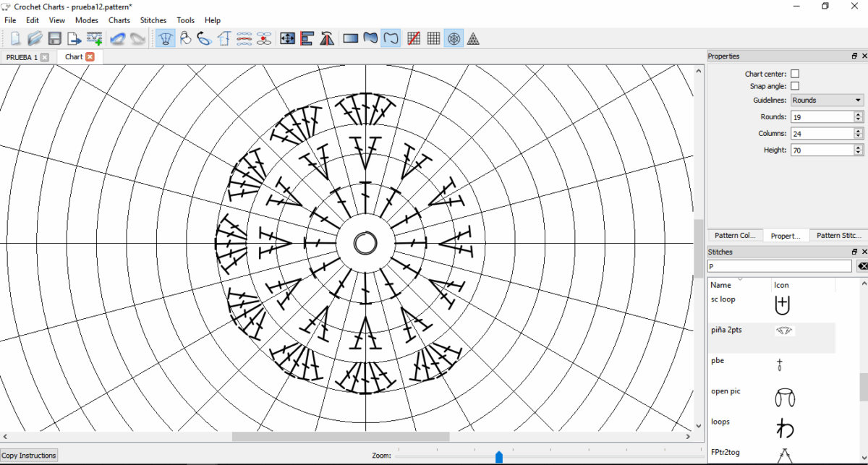
Task: Click the triangle grid icon
Action: (x=473, y=38)
